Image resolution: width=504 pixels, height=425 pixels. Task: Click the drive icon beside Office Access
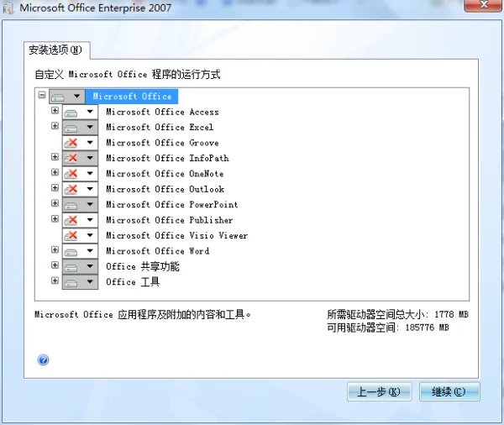71,113
